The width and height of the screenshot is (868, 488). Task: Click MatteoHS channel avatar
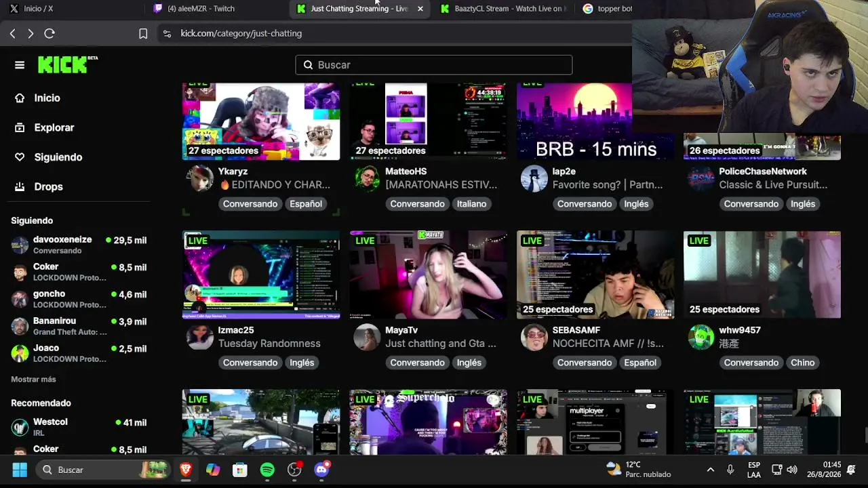tap(367, 178)
